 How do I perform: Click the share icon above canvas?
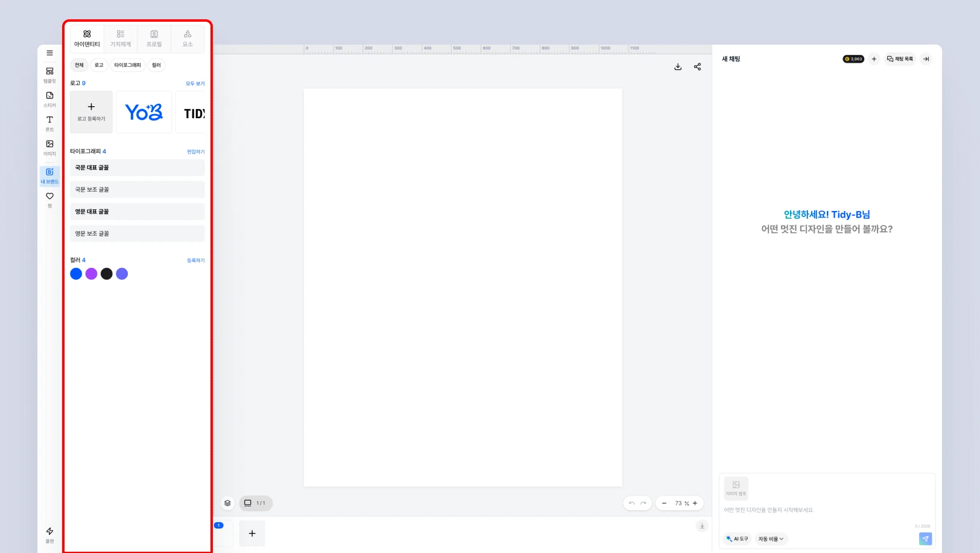coord(697,67)
